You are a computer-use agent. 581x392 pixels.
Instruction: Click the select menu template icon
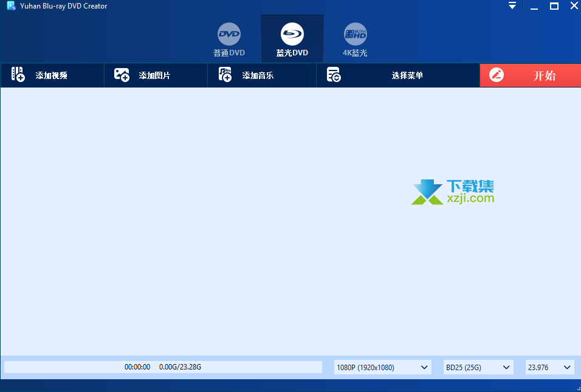click(x=333, y=75)
